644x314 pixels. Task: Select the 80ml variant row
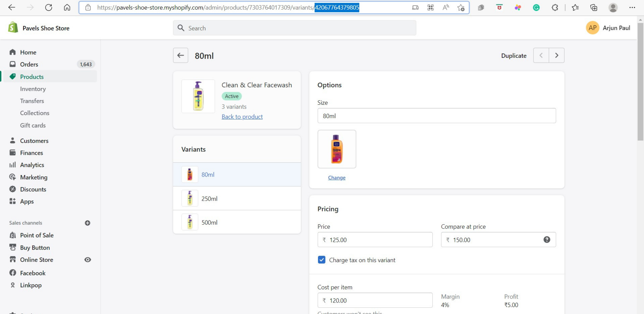click(237, 175)
